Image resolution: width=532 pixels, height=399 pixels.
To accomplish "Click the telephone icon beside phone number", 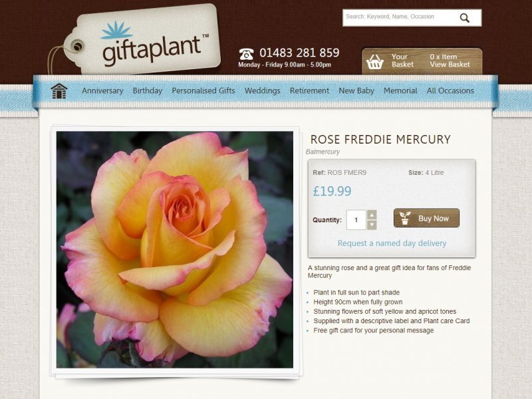I will pos(246,54).
